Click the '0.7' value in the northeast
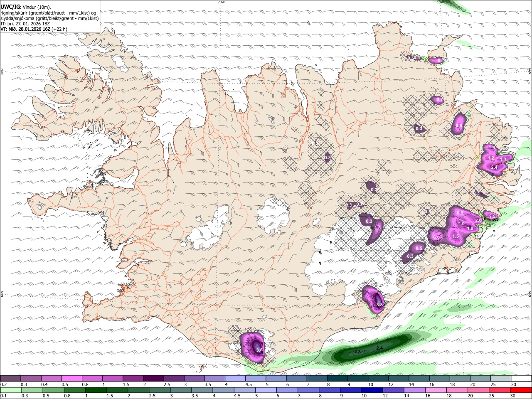The height and width of the screenshot is (399, 532). [439, 100]
